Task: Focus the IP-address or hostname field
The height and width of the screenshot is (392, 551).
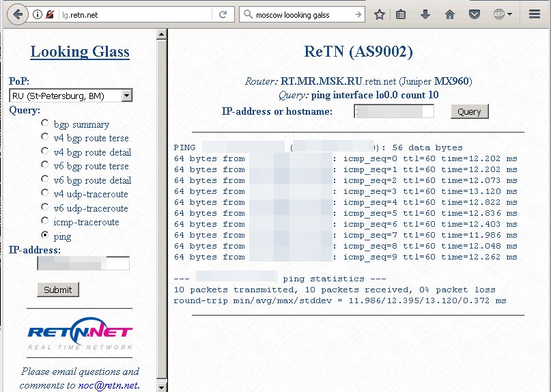Action: pyautogui.click(x=393, y=111)
